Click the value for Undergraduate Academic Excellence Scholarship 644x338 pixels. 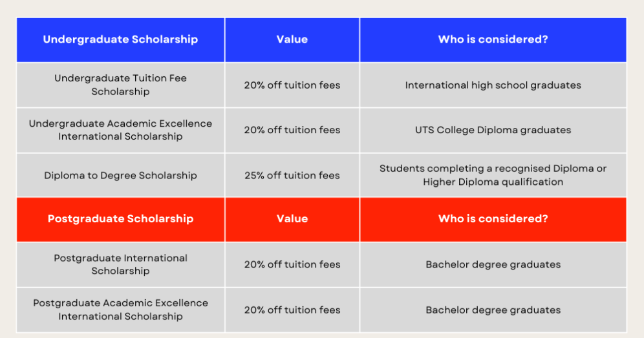coord(292,130)
